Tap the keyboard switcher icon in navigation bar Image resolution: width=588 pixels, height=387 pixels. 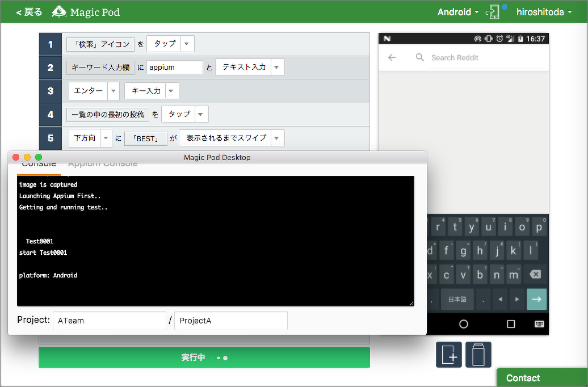(539, 324)
